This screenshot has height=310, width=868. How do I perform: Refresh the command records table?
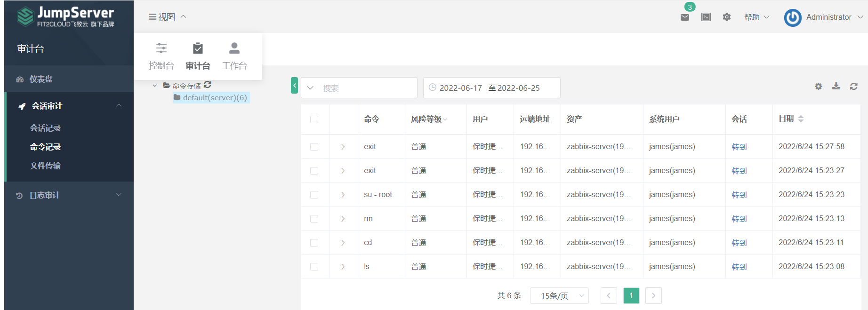click(x=854, y=87)
